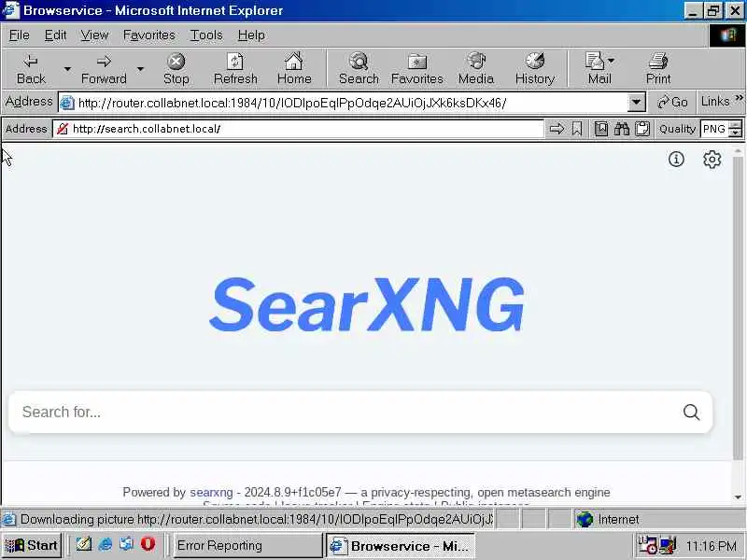Image resolution: width=747 pixels, height=560 pixels.
Task: Click the Go button
Action: point(672,103)
